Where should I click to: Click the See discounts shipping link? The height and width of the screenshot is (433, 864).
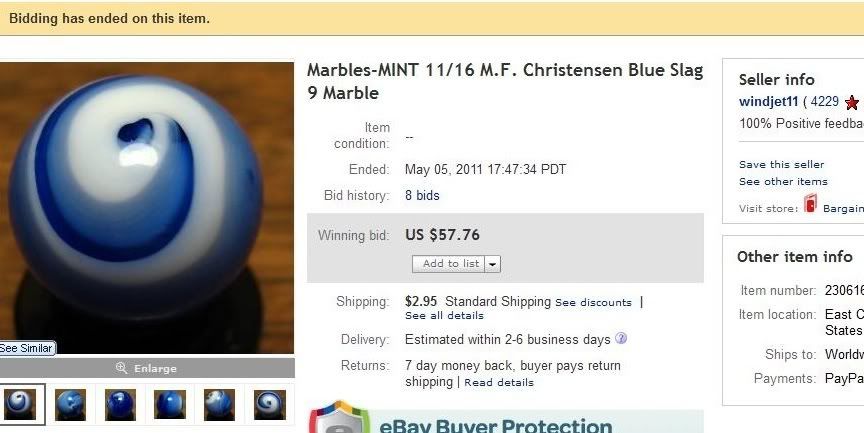click(x=593, y=302)
